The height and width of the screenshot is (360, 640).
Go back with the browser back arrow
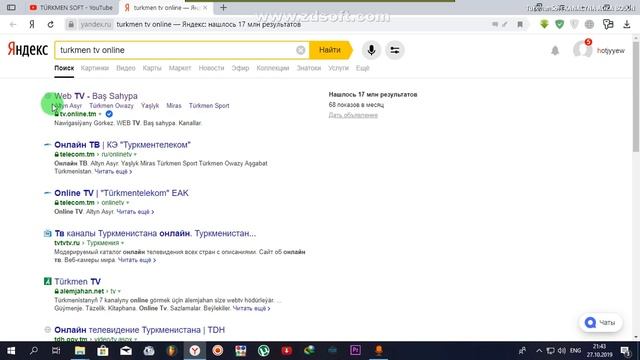pyautogui.click(x=13, y=24)
